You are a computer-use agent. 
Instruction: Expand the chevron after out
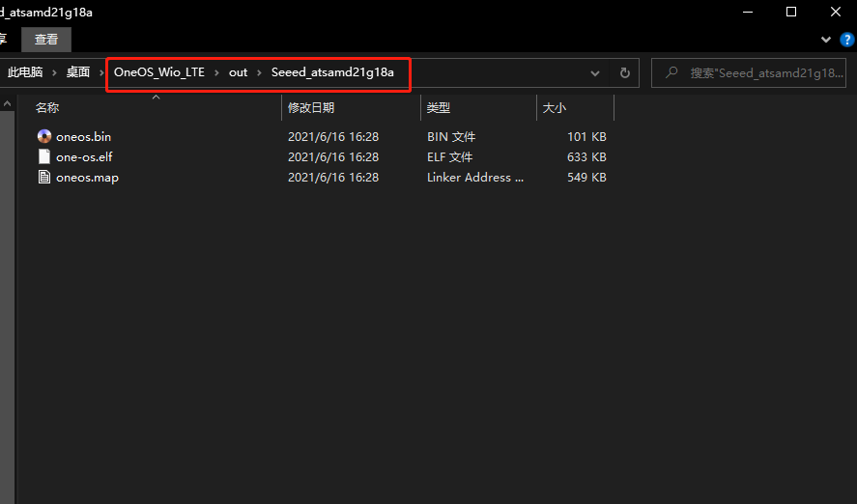[259, 72]
